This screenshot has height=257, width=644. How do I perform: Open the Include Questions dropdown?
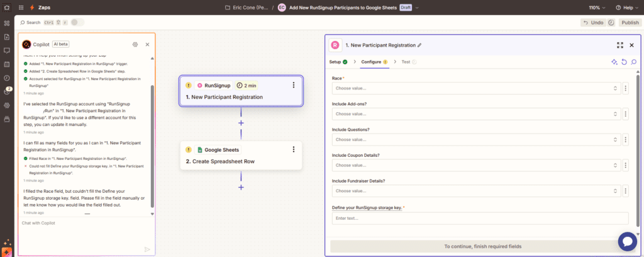[x=477, y=139]
